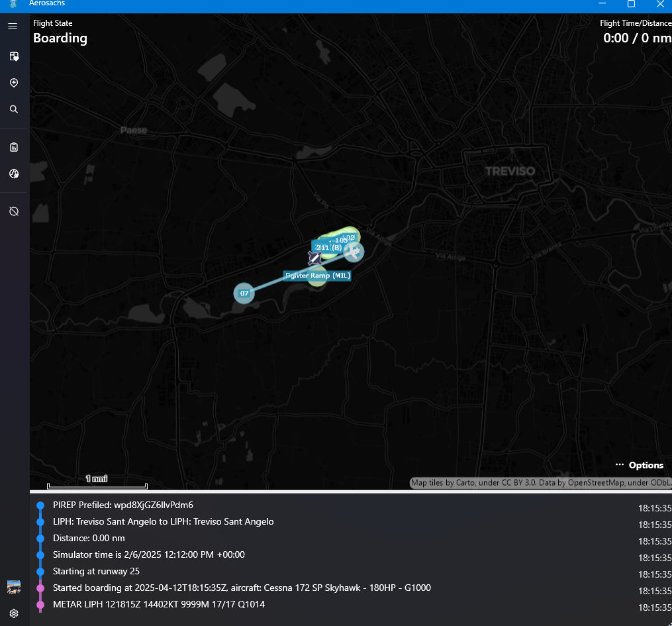Toggle the no-fly zones crossed-circle icon
Viewport: 672px width, 626px height.
tap(13, 211)
